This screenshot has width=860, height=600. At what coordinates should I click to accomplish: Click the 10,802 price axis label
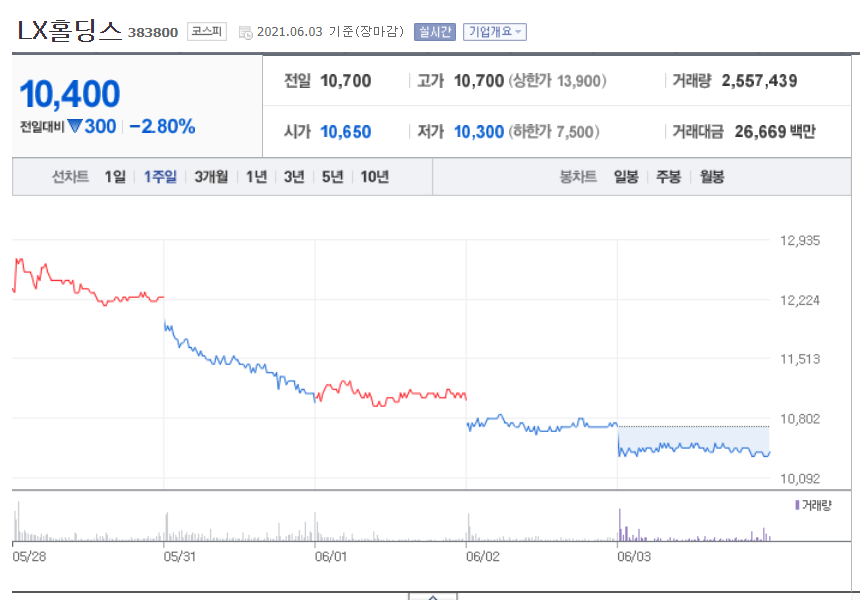point(800,419)
